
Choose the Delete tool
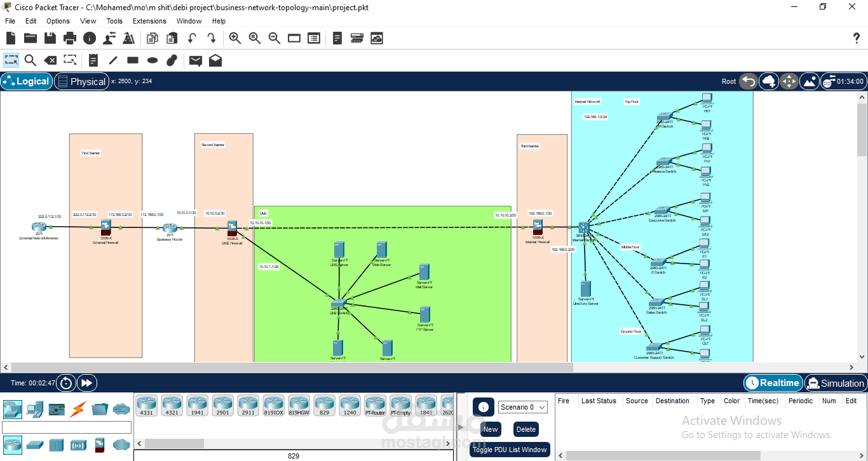[50, 60]
